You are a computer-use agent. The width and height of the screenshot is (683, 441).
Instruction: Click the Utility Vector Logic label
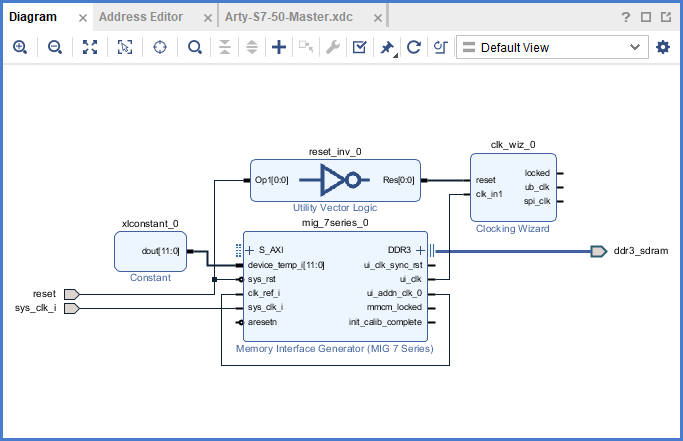(x=335, y=208)
